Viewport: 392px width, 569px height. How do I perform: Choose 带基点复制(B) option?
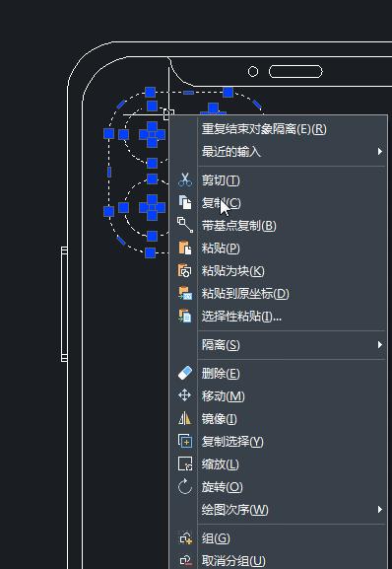pos(279,226)
